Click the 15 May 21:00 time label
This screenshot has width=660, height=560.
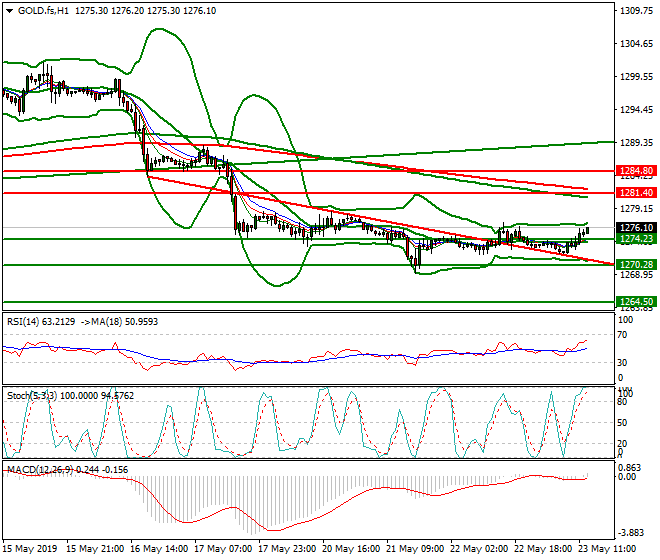point(95,549)
